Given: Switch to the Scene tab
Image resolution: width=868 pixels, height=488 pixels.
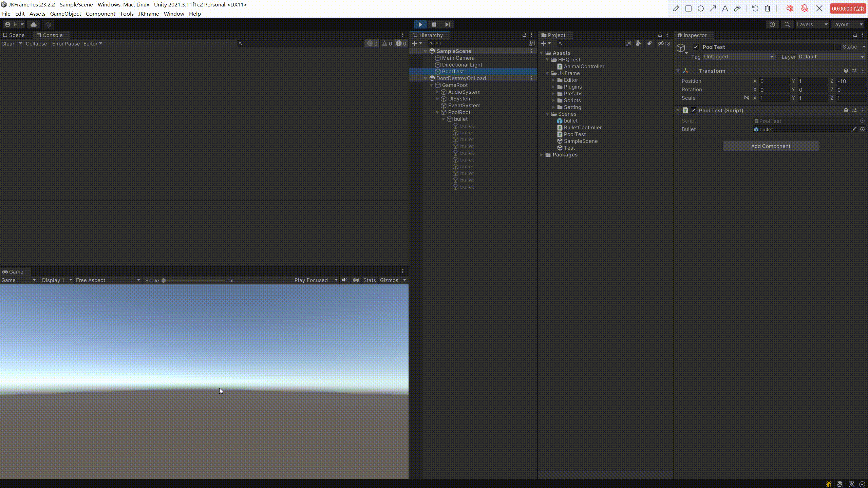Looking at the screenshot, I should pos(14,35).
